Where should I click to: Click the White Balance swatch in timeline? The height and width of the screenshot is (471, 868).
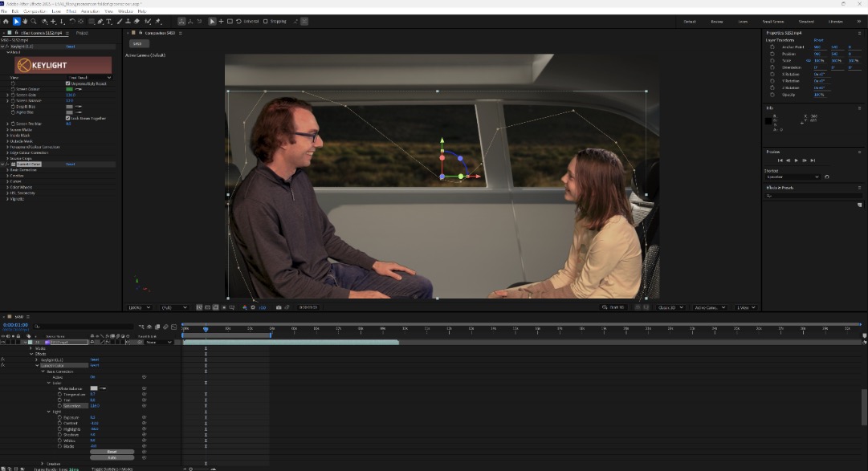coord(94,388)
